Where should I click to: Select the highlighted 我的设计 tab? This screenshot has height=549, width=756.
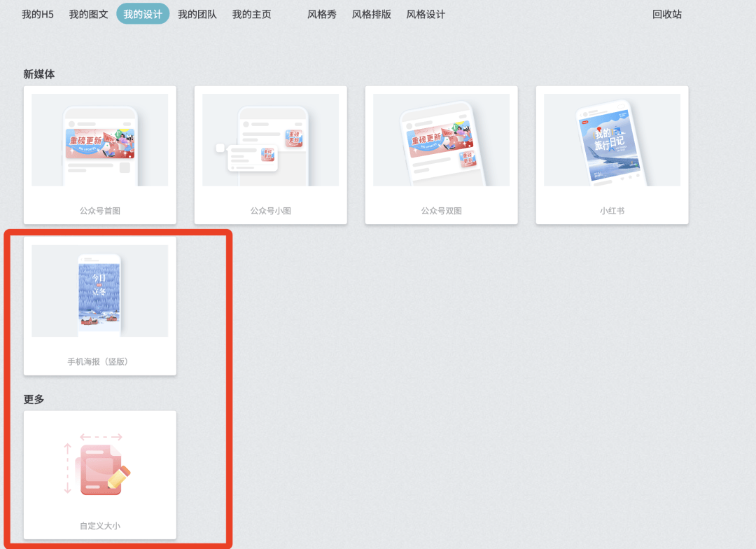pos(143,14)
